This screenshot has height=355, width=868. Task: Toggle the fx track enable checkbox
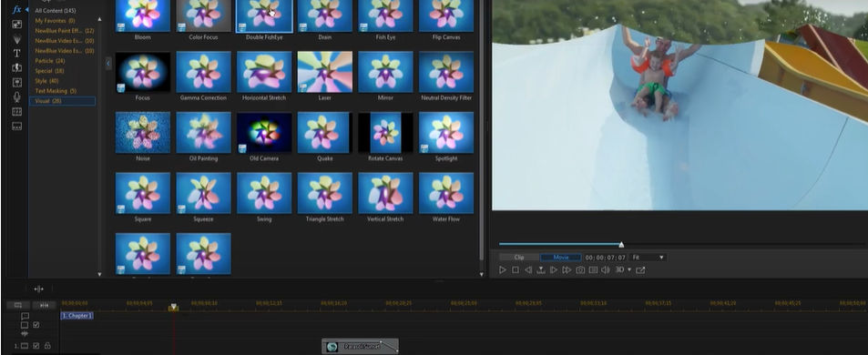click(x=36, y=325)
